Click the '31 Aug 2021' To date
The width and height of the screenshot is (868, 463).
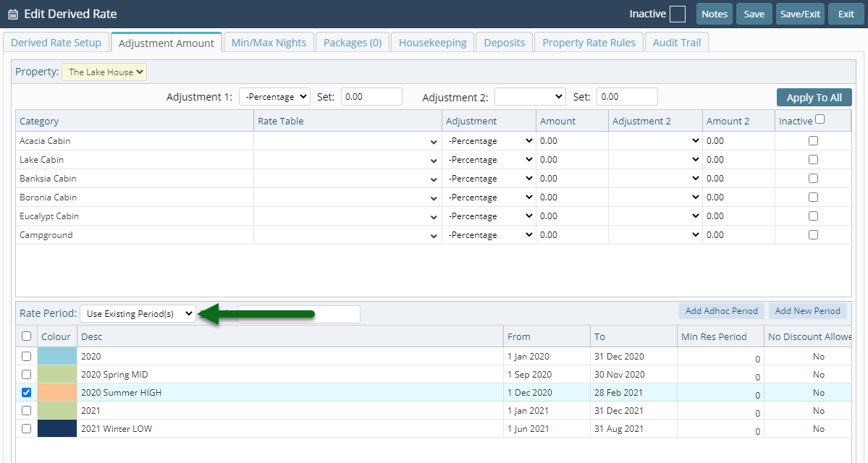(620, 429)
